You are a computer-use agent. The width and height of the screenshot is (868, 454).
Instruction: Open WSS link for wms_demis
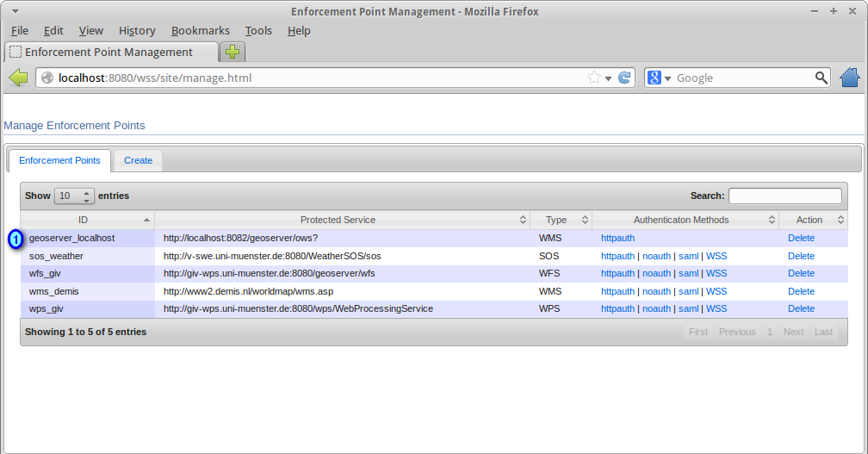tap(716, 291)
